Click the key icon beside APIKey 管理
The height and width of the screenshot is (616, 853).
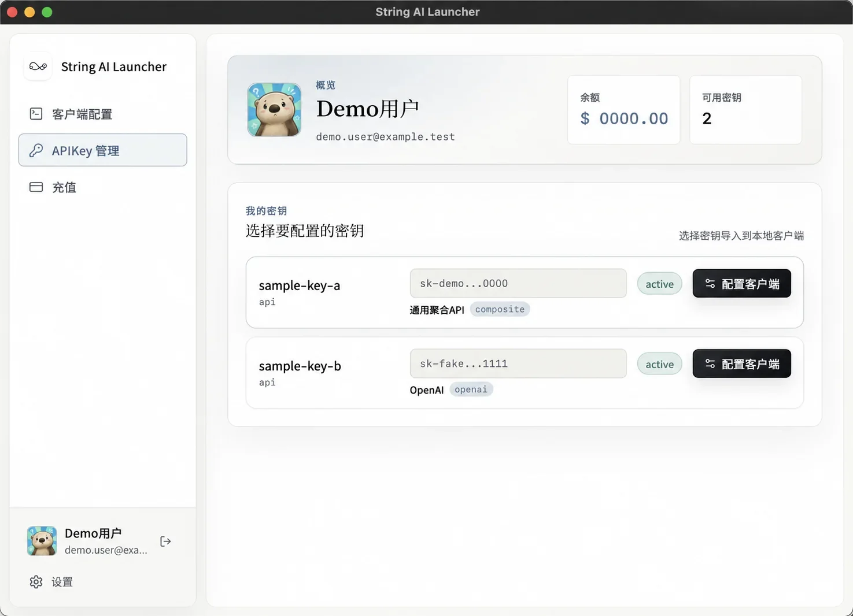click(36, 150)
